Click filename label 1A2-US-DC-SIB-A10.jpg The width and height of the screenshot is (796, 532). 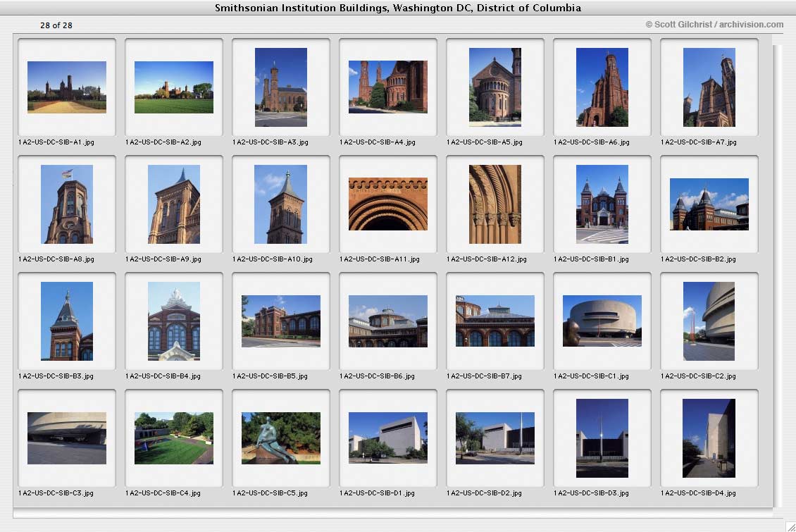click(x=273, y=259)
